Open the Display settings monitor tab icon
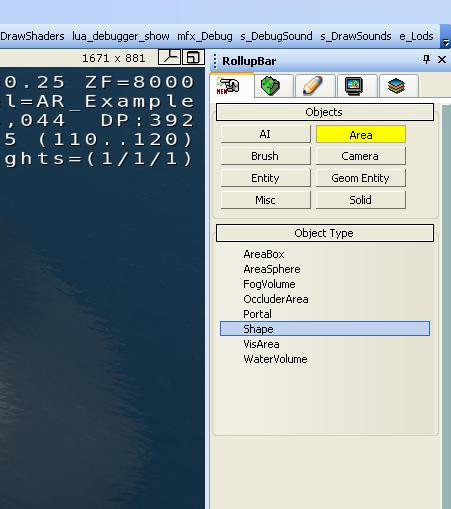Viewport: 451px width, 509px height. coord(354,86)
